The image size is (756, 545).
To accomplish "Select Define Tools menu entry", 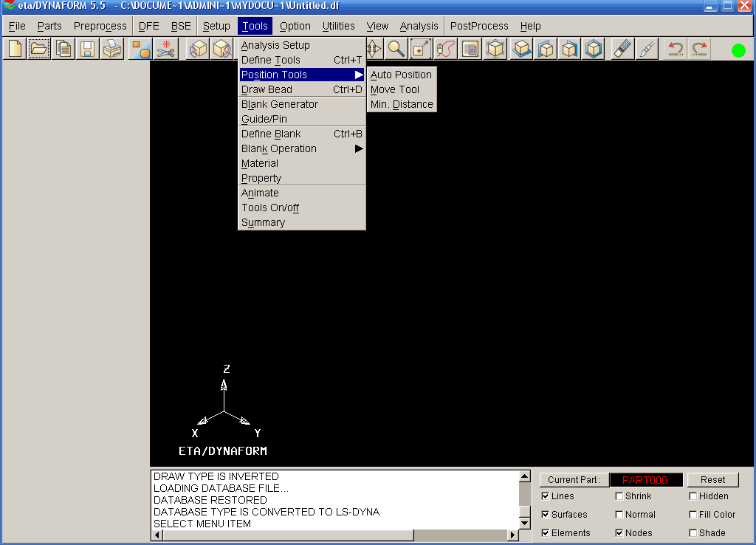I will [302, 61].
